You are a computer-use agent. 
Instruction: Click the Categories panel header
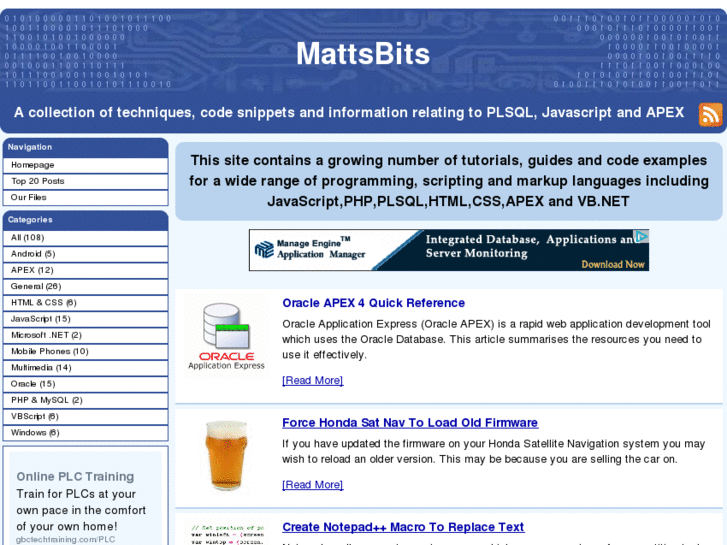(x=85, y=220)
